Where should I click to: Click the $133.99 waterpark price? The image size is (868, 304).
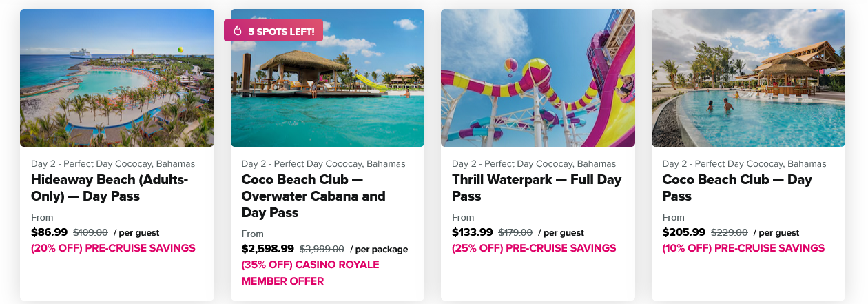pos(473,232)
